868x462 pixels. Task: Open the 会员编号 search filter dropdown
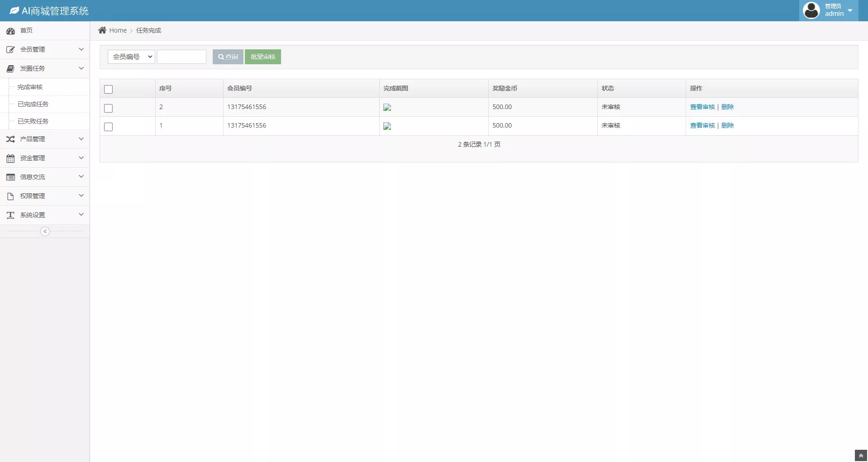tap(131, 57)
